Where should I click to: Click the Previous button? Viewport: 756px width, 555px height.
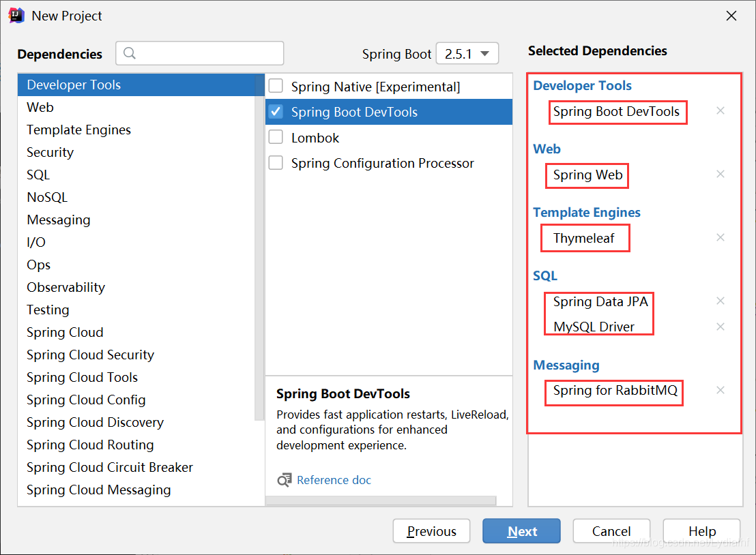point(431,531)
